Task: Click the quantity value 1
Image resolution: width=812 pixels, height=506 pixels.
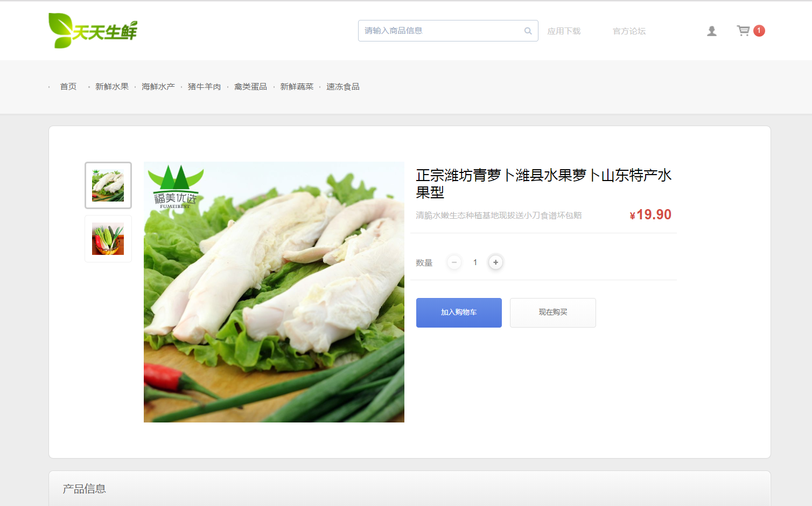Action: pyautogui.click(x=475, y=262)
